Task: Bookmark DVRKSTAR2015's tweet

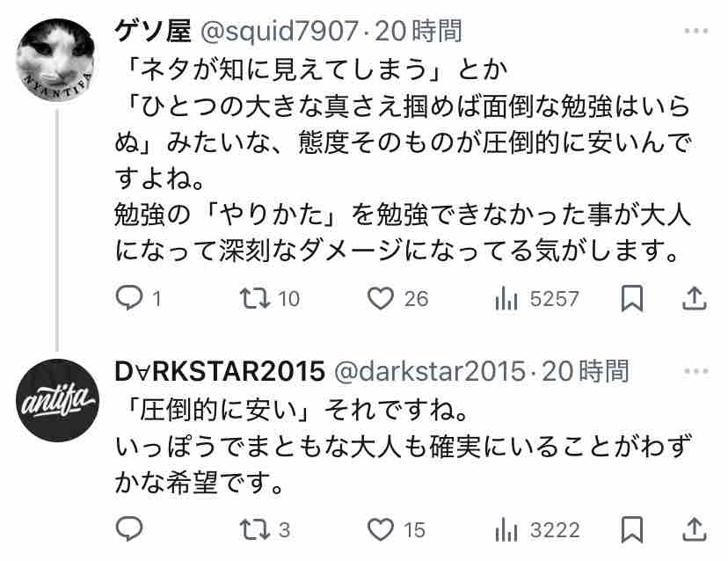Action: tap(632, 529)
